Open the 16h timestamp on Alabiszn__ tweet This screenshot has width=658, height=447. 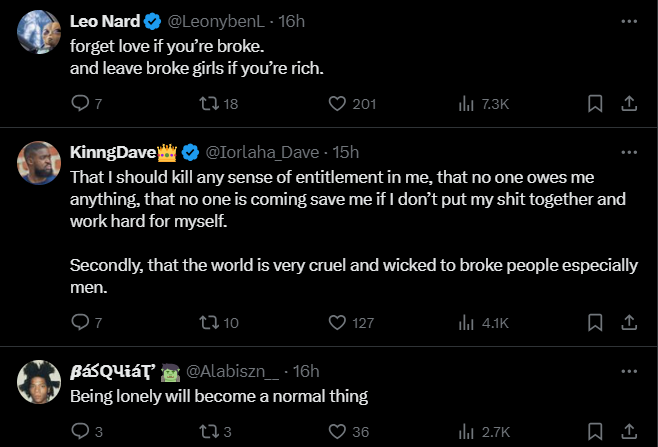click(x=305, y=371)
